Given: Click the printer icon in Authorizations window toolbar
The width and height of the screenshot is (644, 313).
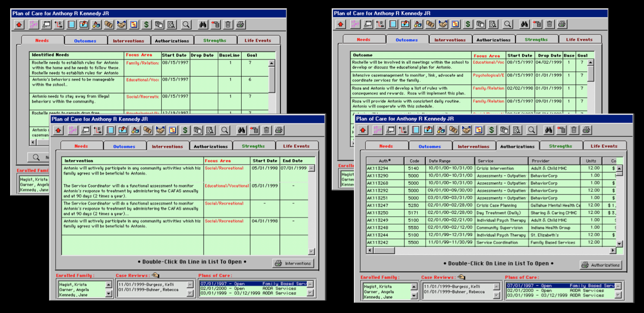Looking at the screenshot, I should [x=586, y=130].
